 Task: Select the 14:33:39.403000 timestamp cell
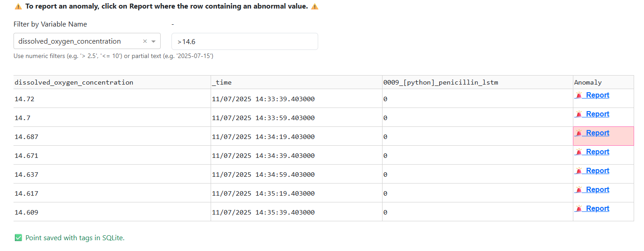click(x=263, y=99)
